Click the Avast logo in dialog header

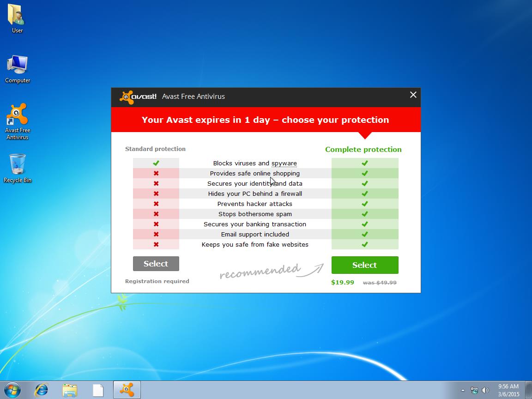coord(138,97)
